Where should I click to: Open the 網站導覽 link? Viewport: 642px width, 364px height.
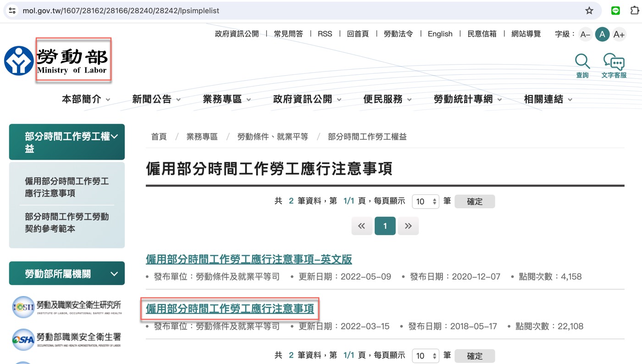[526, 34]
